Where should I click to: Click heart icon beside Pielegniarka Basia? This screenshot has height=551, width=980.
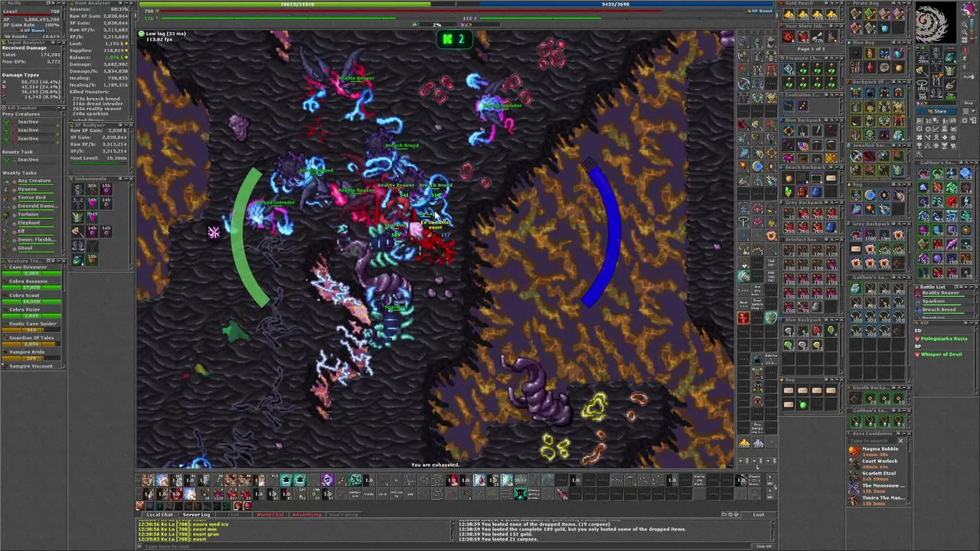point(918,338)
